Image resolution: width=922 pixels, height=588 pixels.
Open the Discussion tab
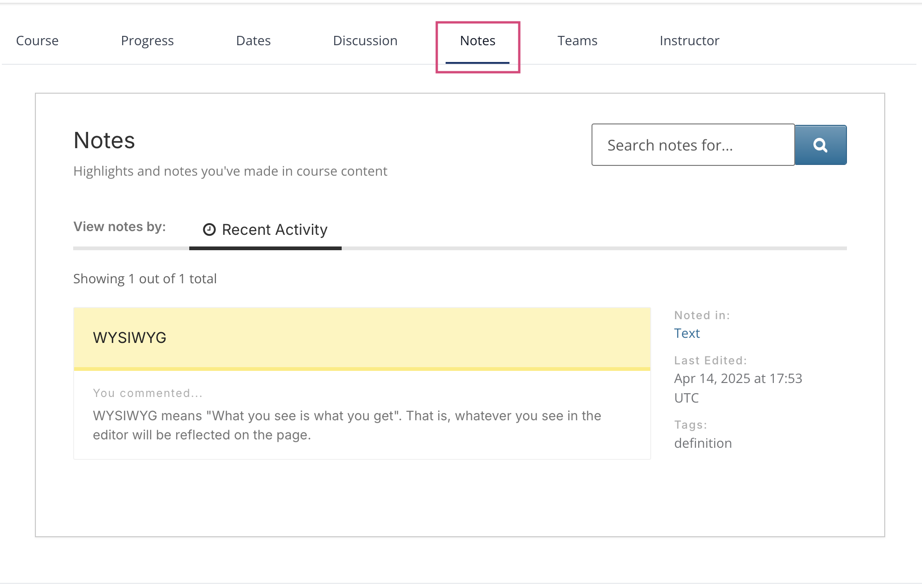point(365,41)
